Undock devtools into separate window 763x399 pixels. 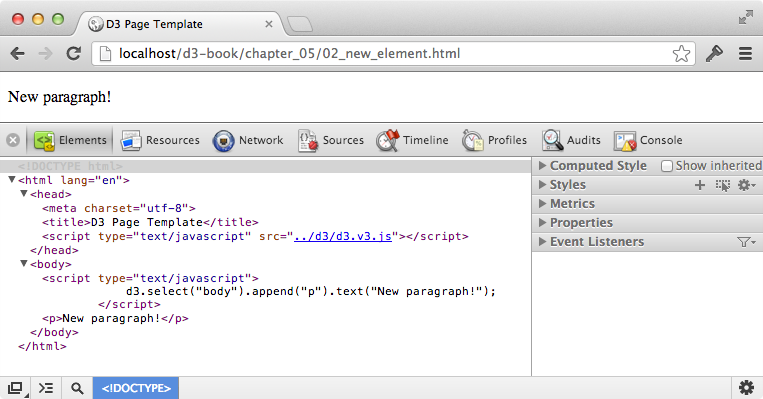pos(16,388)
